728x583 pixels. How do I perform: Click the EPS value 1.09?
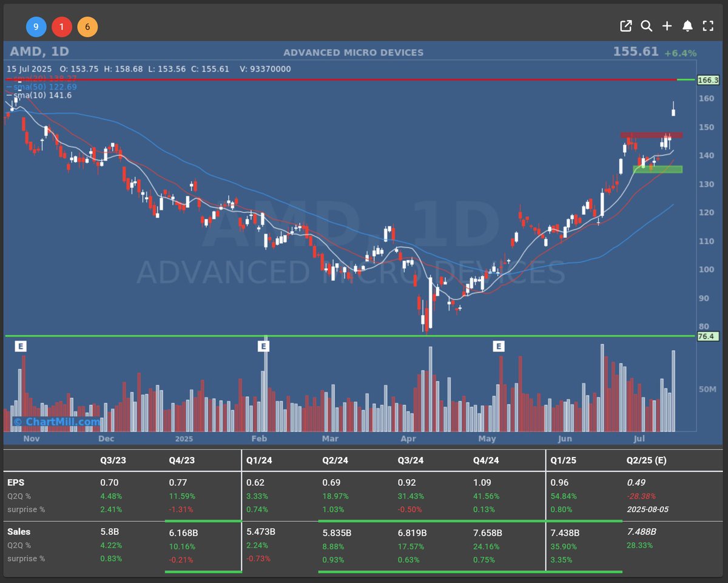coord(483,484)
